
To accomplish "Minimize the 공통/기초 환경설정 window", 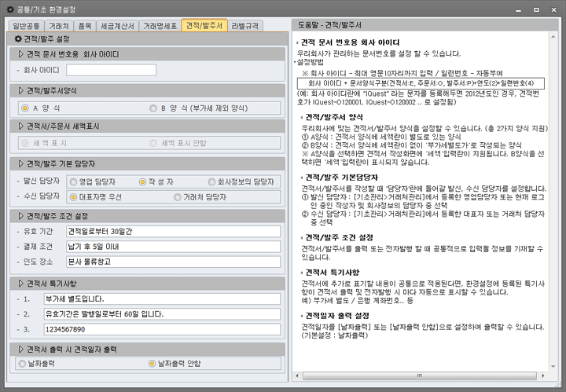I will pos(519,9).
